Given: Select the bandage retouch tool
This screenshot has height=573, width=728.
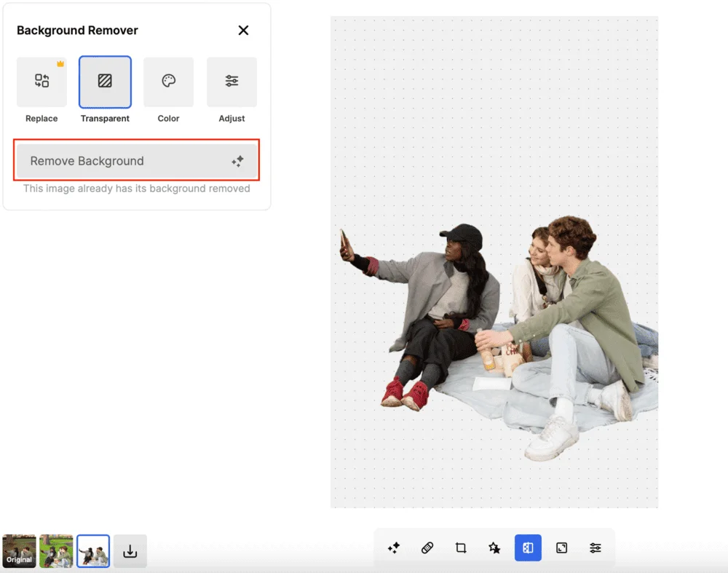Looking at the screenshot, I should click(x=427, y=548).
